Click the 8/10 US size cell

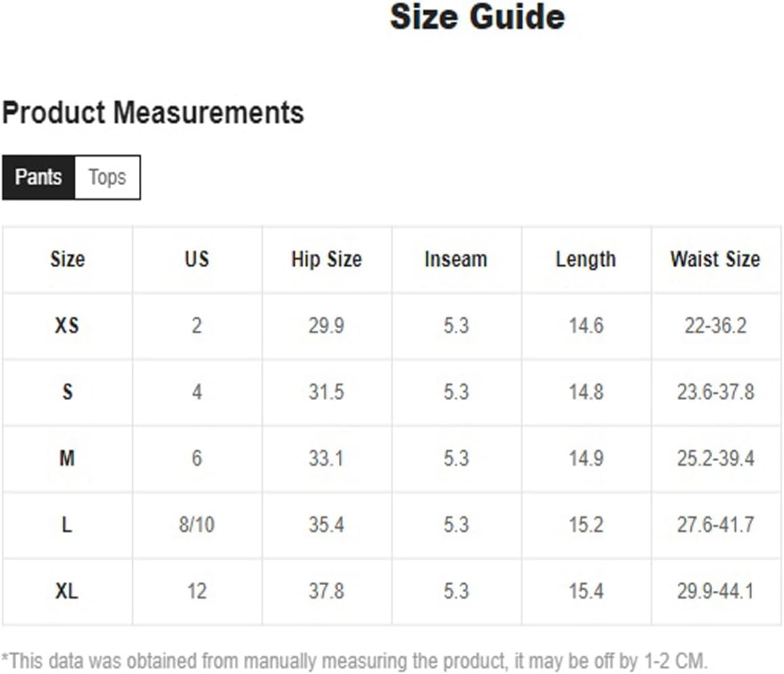point(197,525)
